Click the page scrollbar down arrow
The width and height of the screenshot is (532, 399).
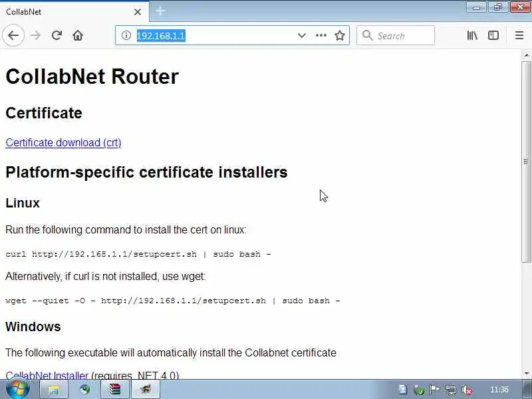[526, 374]
